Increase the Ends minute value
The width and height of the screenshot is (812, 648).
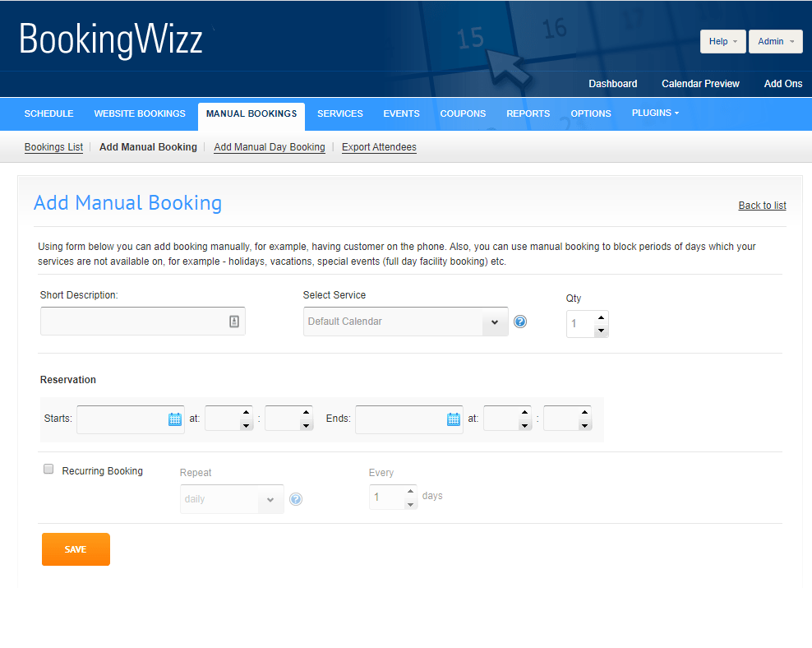click(584, 413)
